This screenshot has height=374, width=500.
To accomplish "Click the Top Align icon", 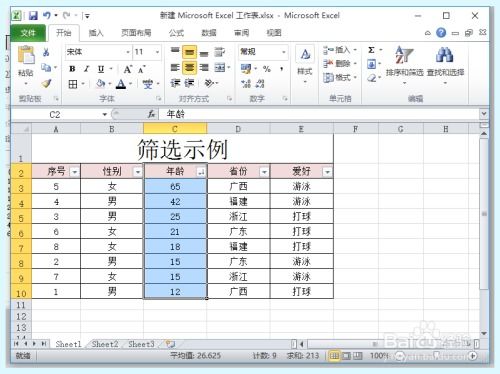I will (175, 51).
